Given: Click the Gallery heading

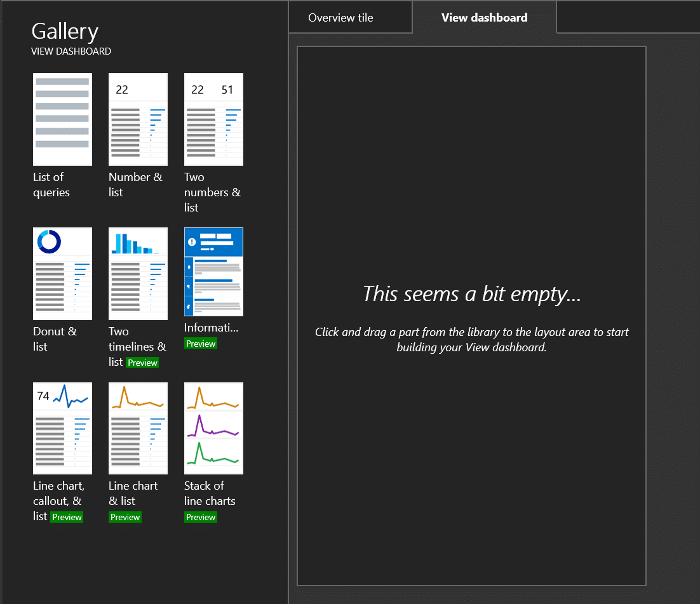Looking at the screenshot, I should coord(65,32).
